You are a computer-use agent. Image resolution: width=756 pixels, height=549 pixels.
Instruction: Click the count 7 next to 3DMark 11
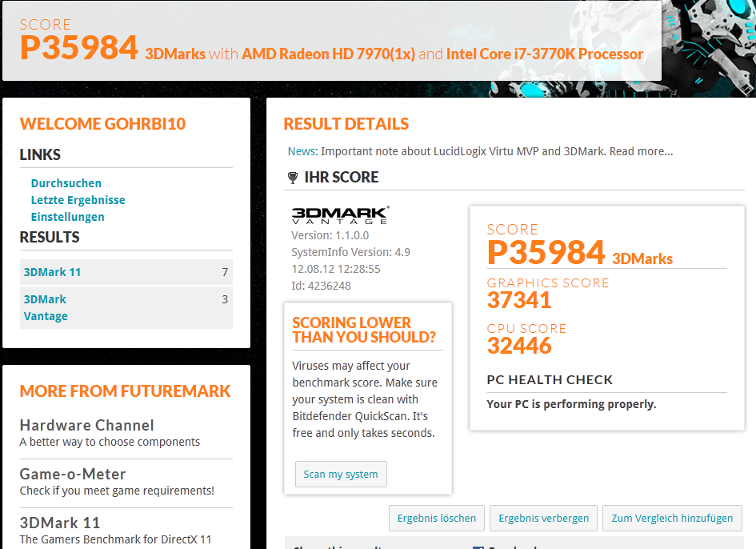click(x=225, y=272)
